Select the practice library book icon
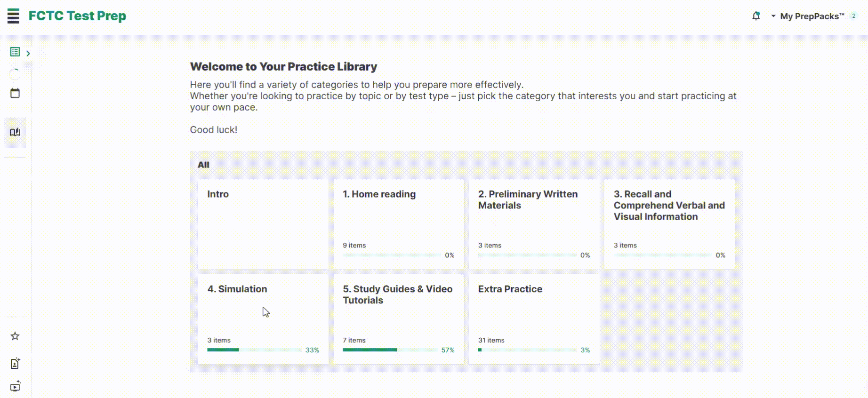Viewport: 868px width, 398px height. [15, 132]
